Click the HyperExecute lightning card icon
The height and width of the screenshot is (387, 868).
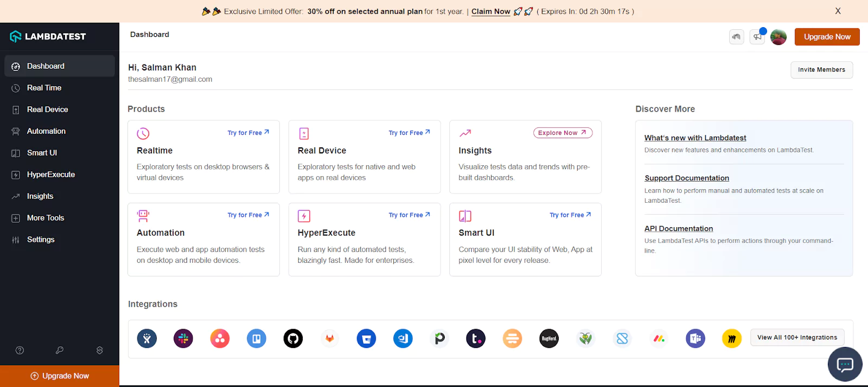point(304,216)
